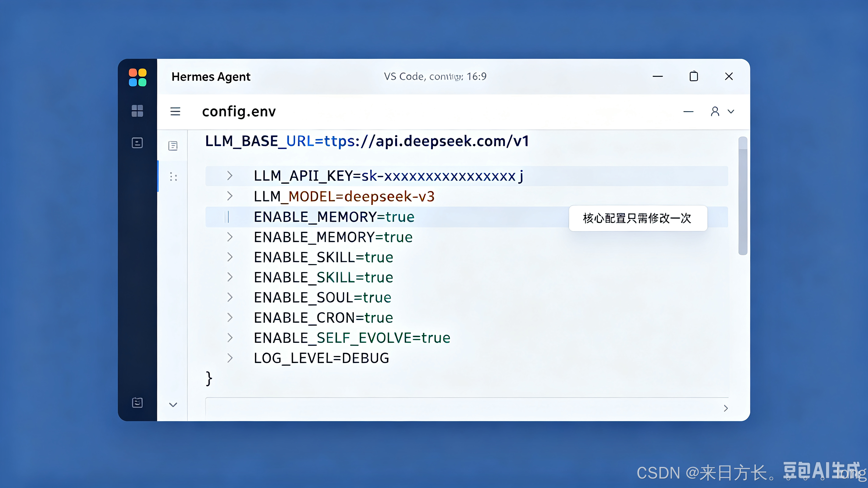This screenshot has height=488, width=868.
Task: Click the LLM_APII_KEY=sk-xxxx text
Action: coord(389,176)
